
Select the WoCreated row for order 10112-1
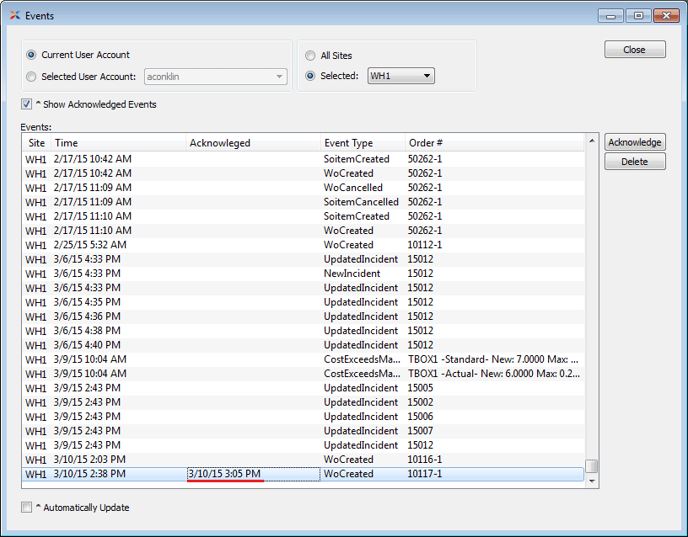click(x=348, y=245)
